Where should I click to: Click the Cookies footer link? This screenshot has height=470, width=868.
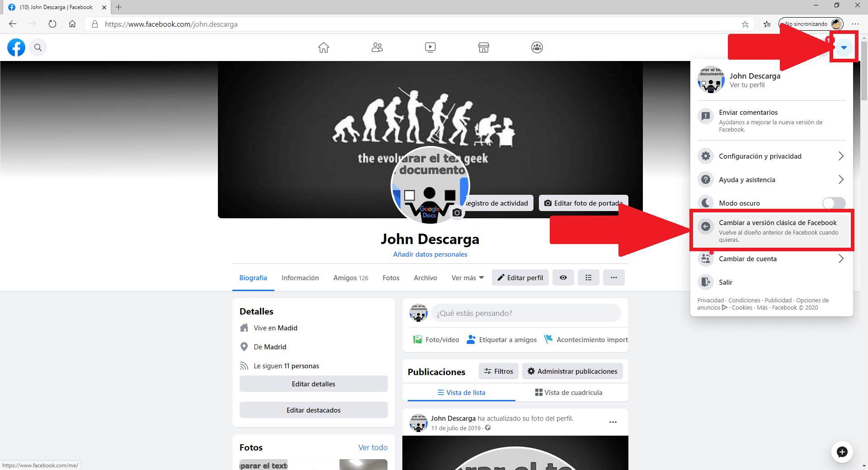(742, 308)
